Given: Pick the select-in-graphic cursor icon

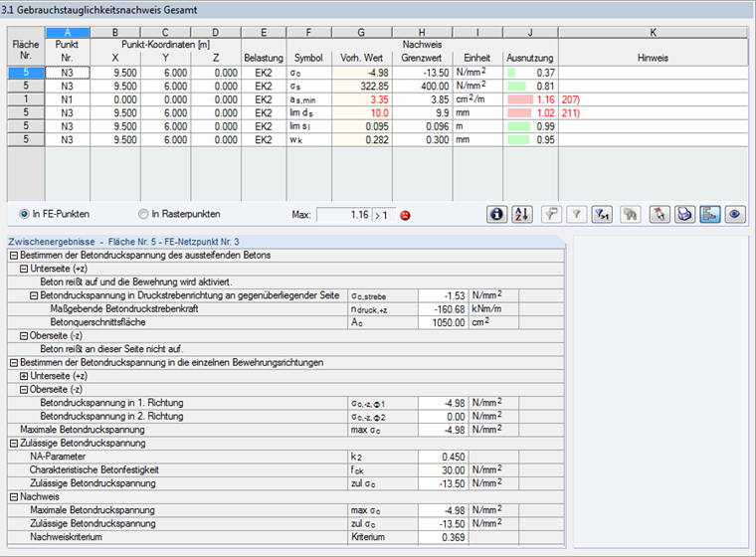Looking at the screenshot, I should point(660,214).
